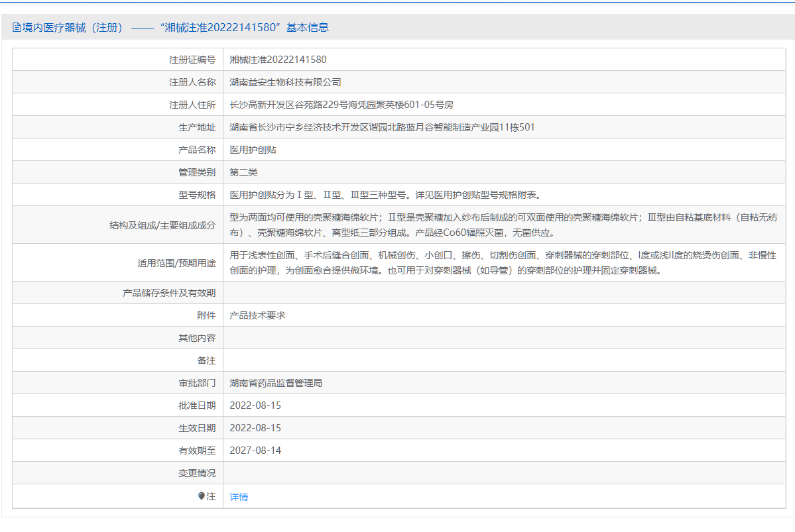Open the 产品技术要求 attachment entry
Image resolution: width=795 pixels, height=532 pixels.
(x=257, y=315)
